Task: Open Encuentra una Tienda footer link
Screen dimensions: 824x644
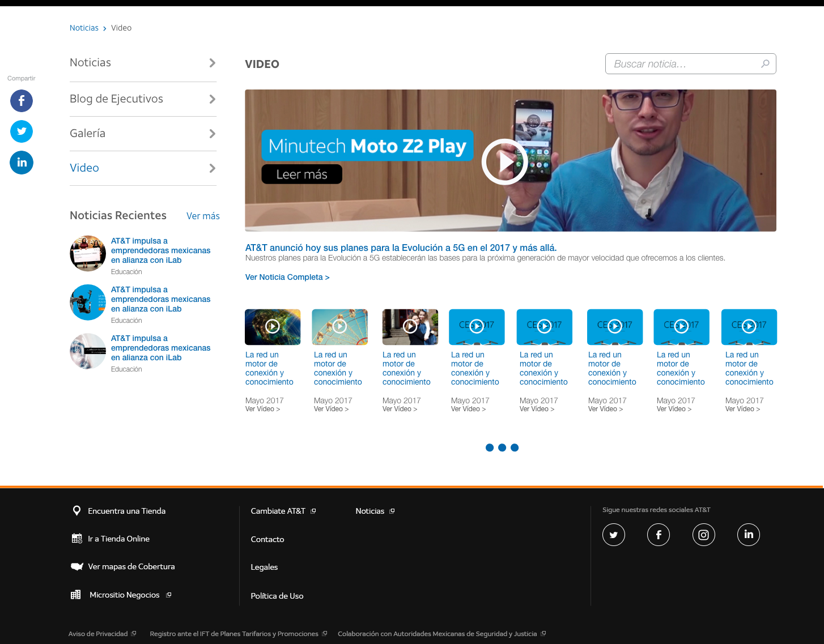Action: click(x=127, y=511)
